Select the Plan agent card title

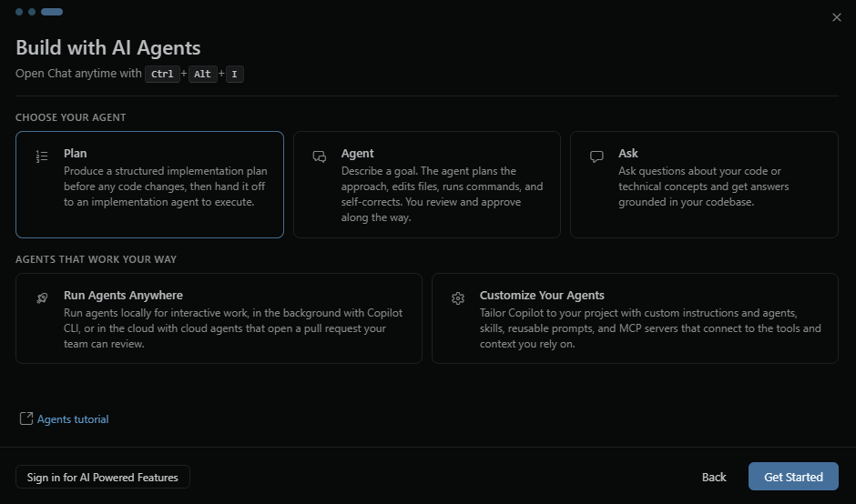pos(76,154)
